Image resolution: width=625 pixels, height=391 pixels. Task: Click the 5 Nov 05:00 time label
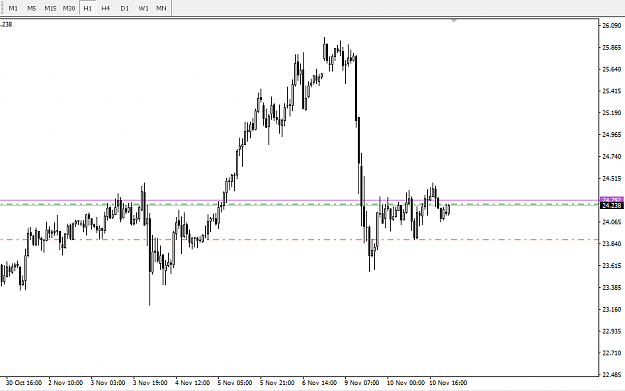[235, 383]
